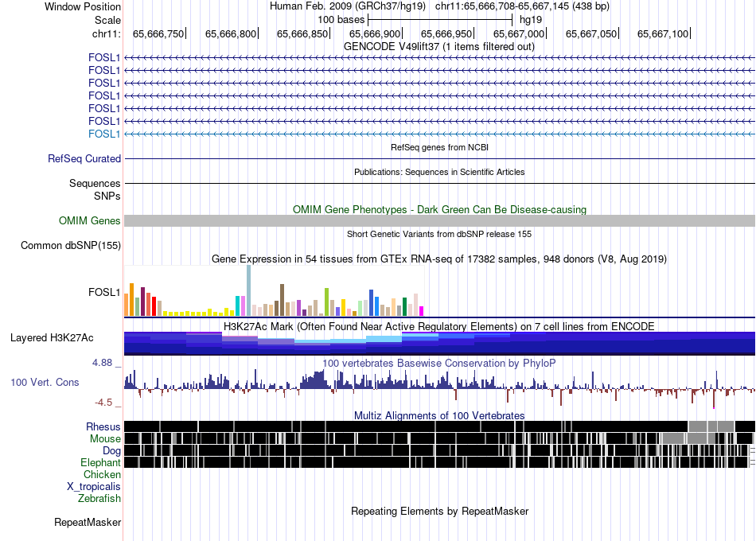Image resolution: width=756 pixels, height=541 pixels.
Task: Click the Human Feb. 2009 (GRCh37/hg19) assembly text
Action: pos(348,6)
